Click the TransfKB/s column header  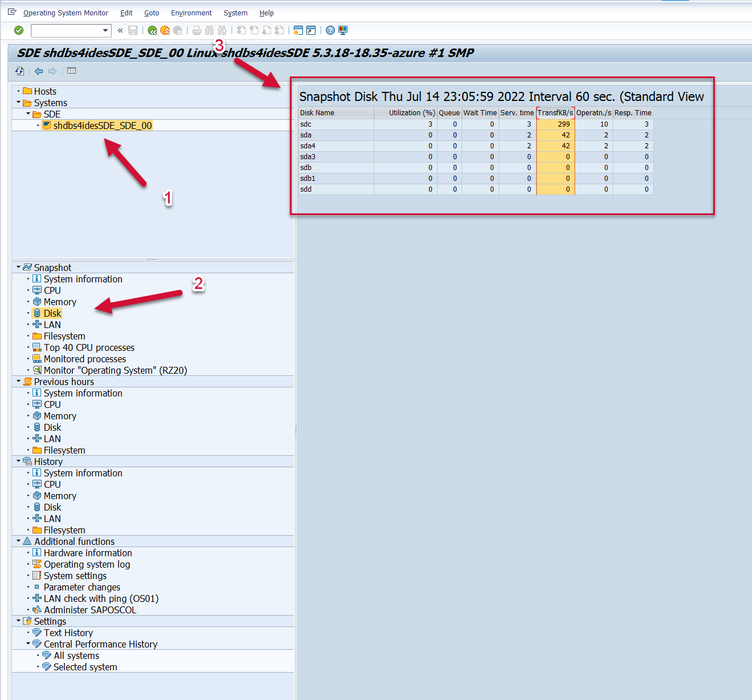tap(555, 113)
